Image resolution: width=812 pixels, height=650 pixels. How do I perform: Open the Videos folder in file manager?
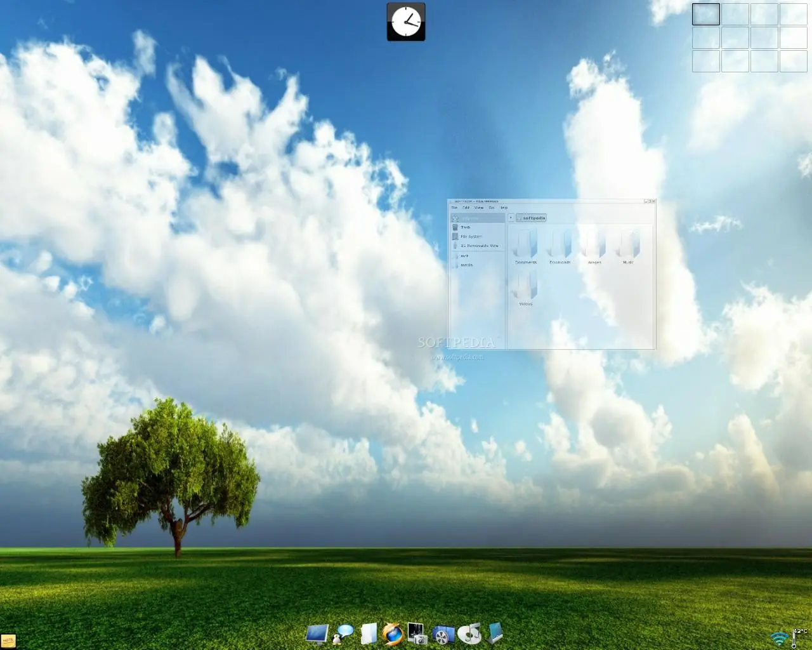click(526, 288)
